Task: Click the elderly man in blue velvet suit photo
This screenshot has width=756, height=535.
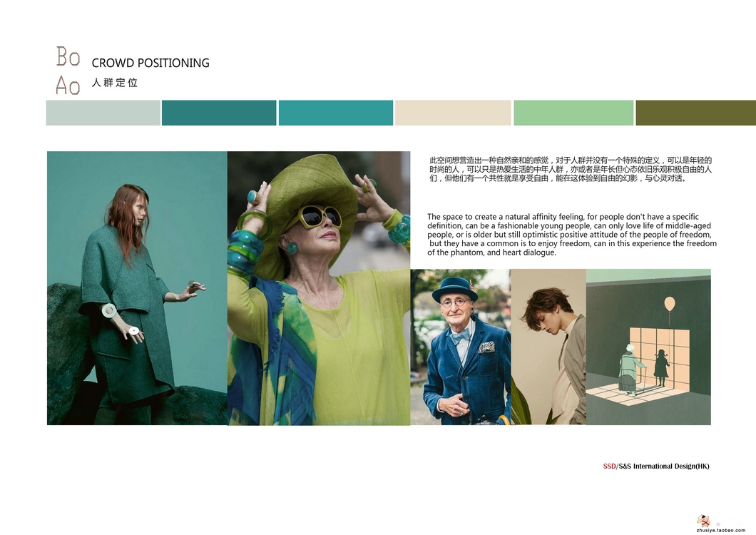Action: click(x=460, y=347)
